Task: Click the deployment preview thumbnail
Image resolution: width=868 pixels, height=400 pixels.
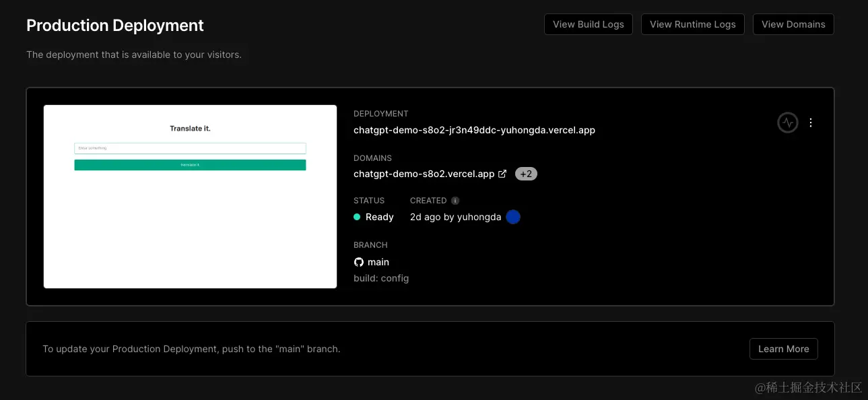Action: (x=190, y=197)
